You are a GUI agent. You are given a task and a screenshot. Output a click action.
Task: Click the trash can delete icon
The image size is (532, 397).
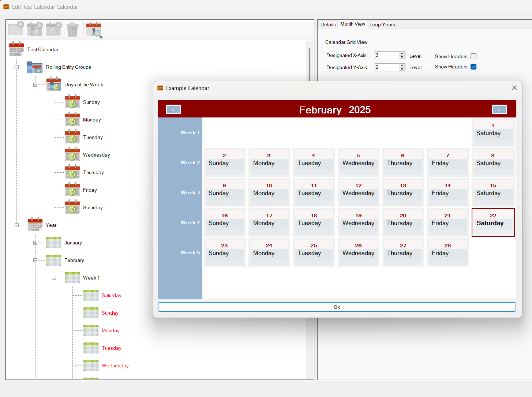[x=72, y=30]
